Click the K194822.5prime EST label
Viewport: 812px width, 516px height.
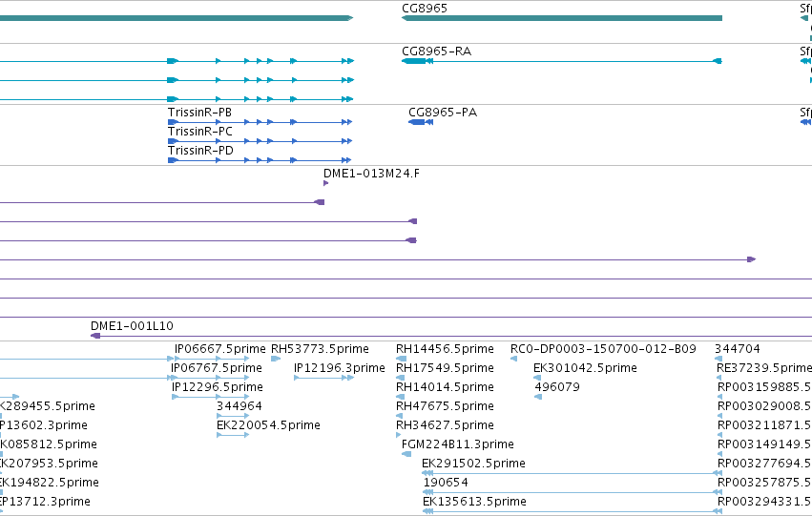(50, 483)
